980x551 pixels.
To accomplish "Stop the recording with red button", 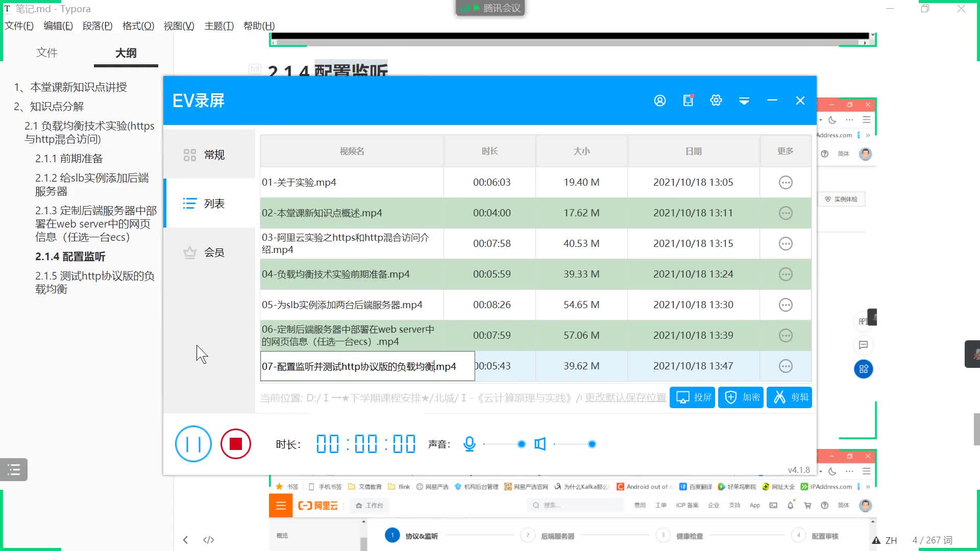I will [236, 444].
